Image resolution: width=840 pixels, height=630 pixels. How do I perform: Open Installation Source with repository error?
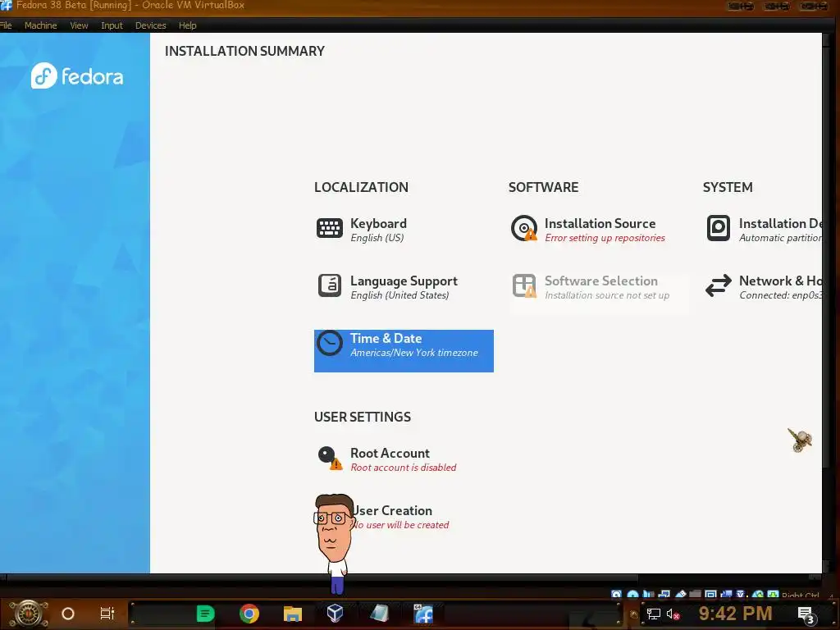[x=598, y=230]
